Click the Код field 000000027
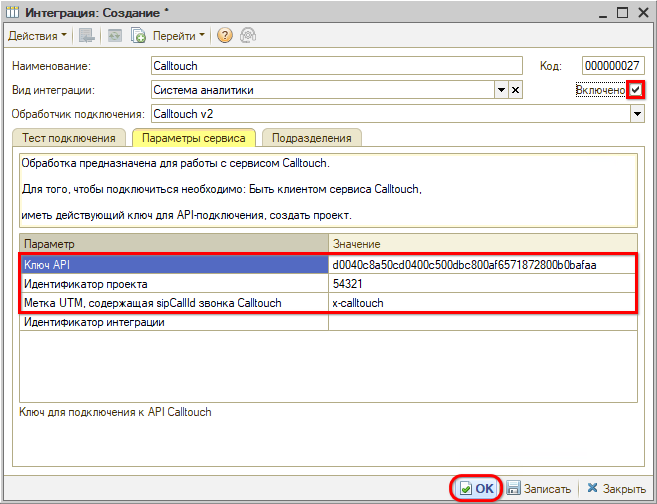Image resolution: width=657 pixels, height=504 pixels. click(x=613, y=66)
